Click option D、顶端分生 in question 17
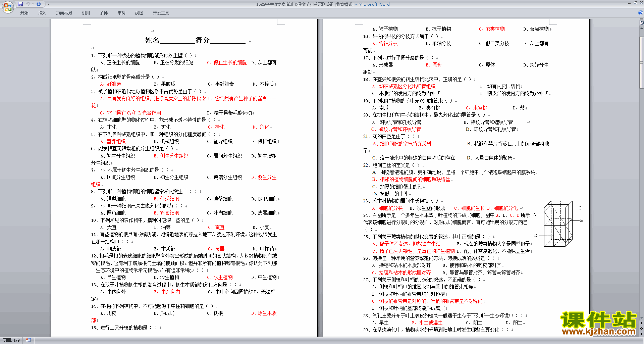This screenshot has width=644, height=344. [x=536, y=65]
